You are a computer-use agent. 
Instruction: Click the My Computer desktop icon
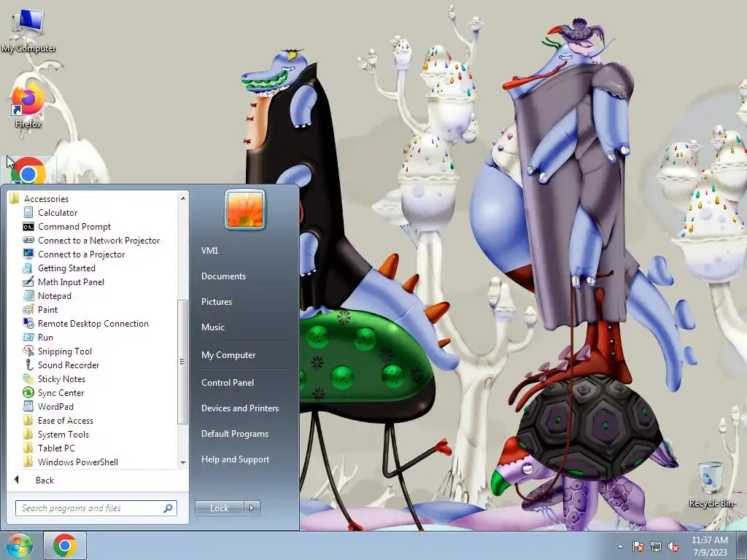coord(28,30)
